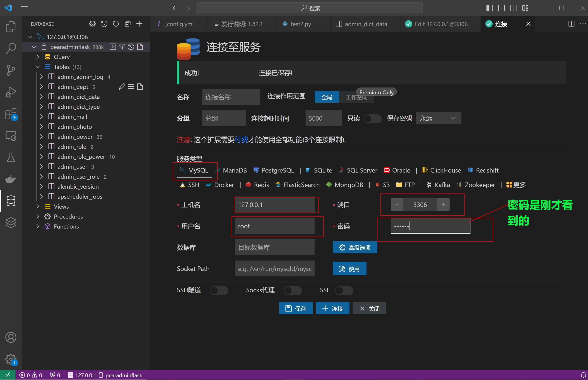
Task: Open query history in DATABASE header
Action: coord(104,24)
